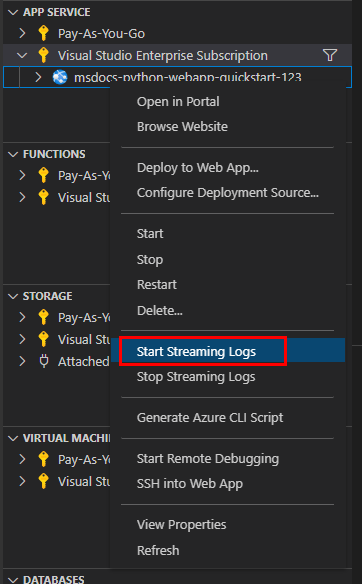Expand Pay-As-You-Go under App Service
The image size is (362, 584).
tap(22, 34)
